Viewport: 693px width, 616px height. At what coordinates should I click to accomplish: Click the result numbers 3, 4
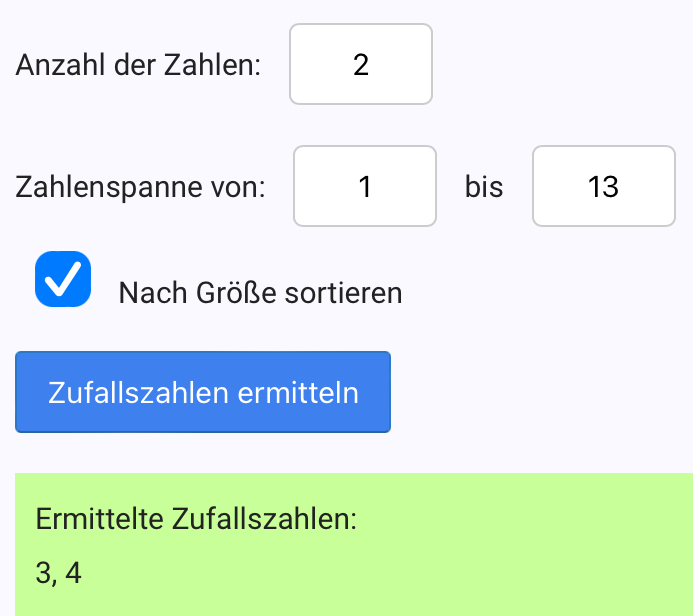(x=58, y=573)
